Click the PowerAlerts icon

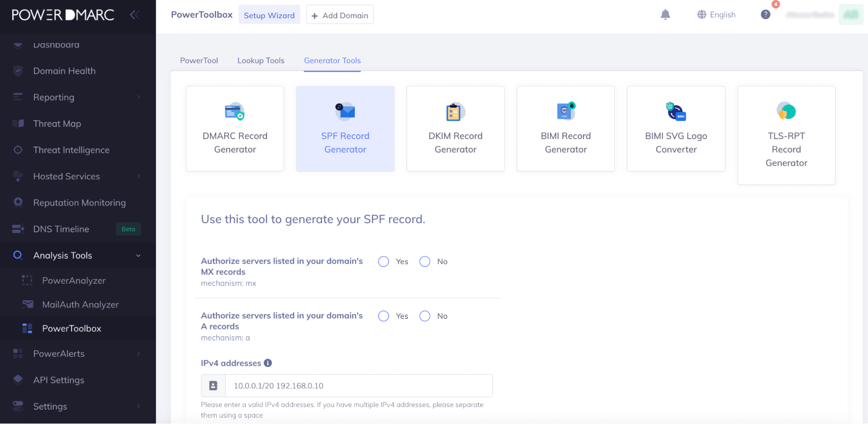(18, 354)
